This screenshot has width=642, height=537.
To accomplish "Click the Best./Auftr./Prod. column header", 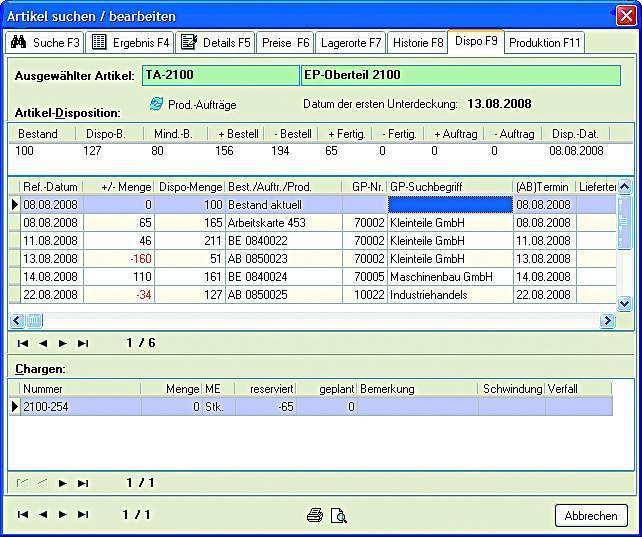I will (x=284, y=187).
